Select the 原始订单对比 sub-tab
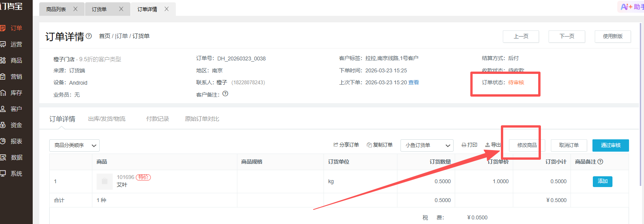Viewport: 644px width, 224px height. coord(202,119)
